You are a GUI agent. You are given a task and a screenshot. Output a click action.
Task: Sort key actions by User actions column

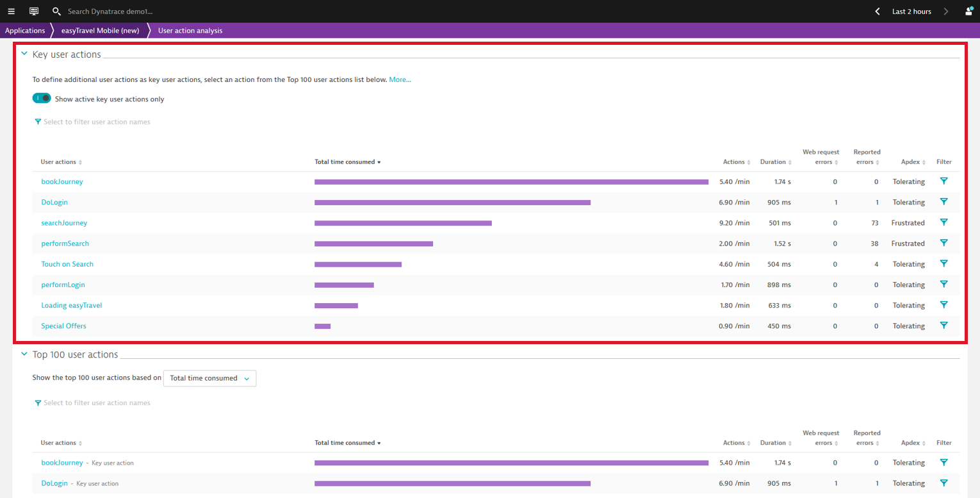pyautogui.click(x=61, y=162)
